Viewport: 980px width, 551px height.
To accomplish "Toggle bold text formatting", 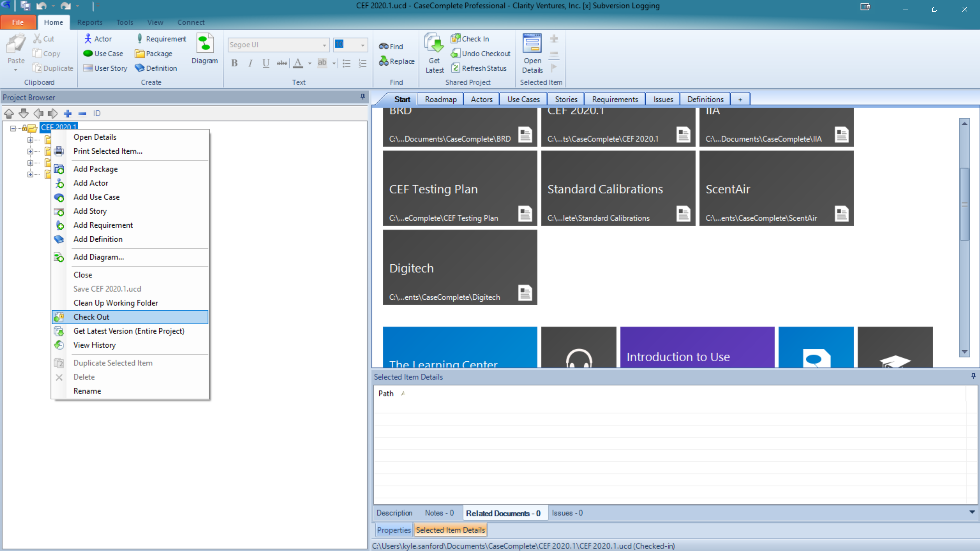I will tap(234, 63).
